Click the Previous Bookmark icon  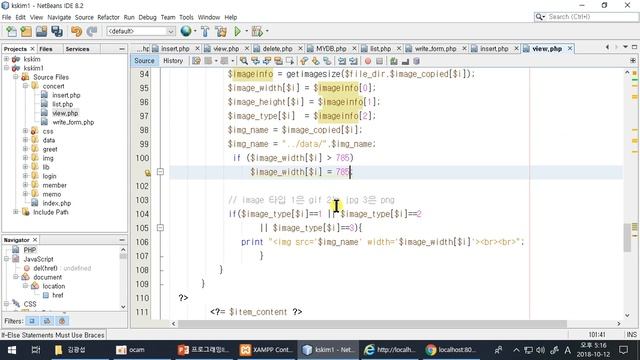click(304, 61)
